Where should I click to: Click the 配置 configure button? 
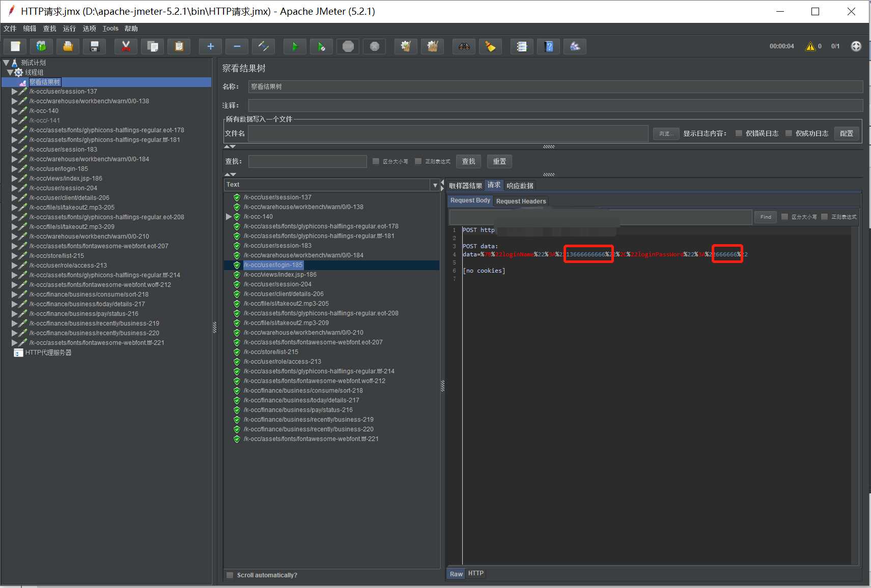(x=847, y=133)
